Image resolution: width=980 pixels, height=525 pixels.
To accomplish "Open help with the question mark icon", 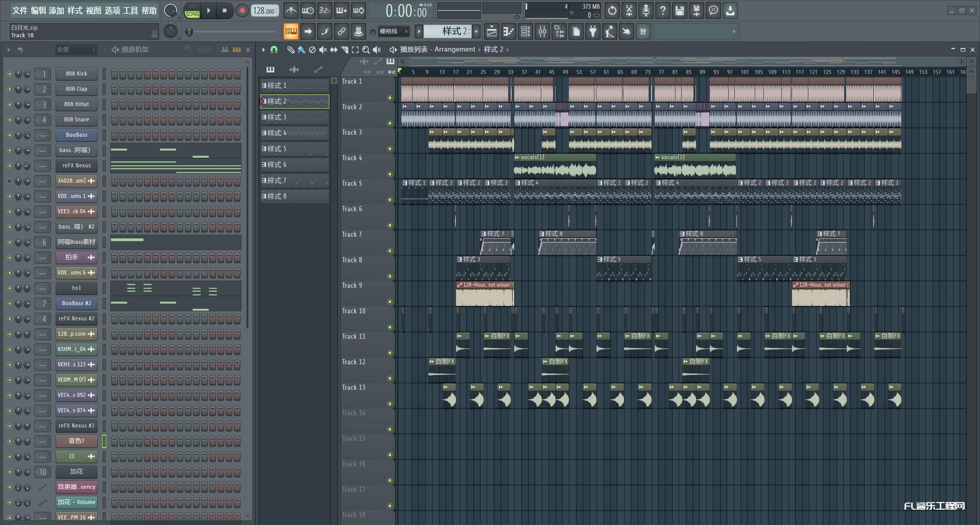I will pyautogui.click(x=663, y=10).
